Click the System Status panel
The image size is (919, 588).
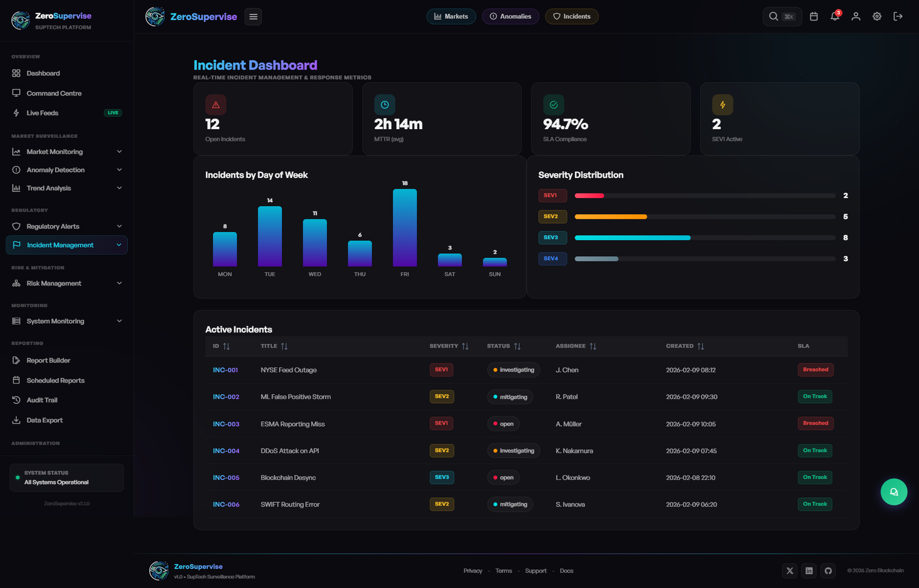click(67, 478)
